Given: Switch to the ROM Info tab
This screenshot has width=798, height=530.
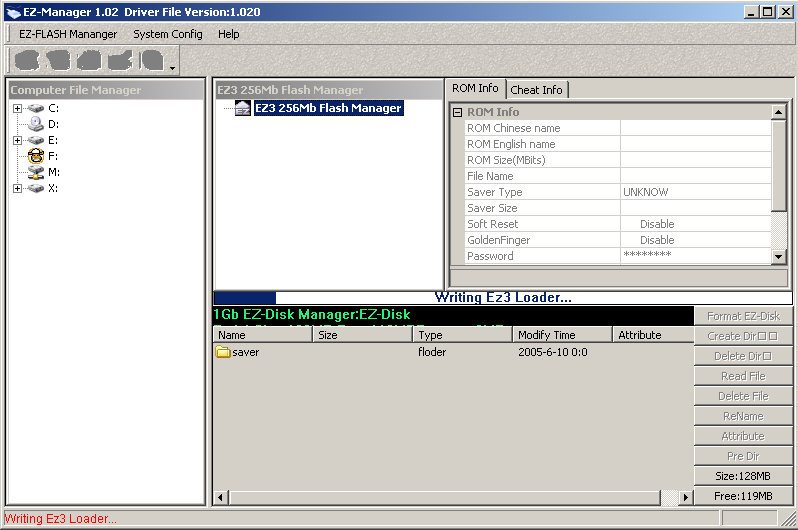Looking at the screenshot, I should point(475,89).
